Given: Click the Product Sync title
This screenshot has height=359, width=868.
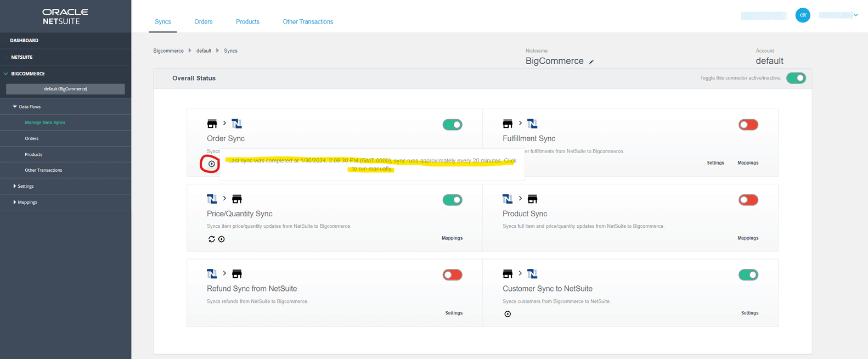Looking at the screenshot, I should tap(525, 214).
